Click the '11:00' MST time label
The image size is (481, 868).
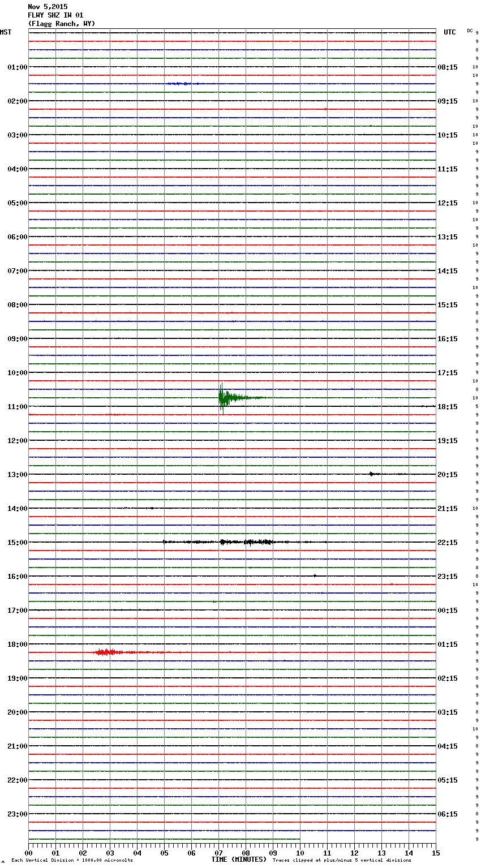pos(17,407)
